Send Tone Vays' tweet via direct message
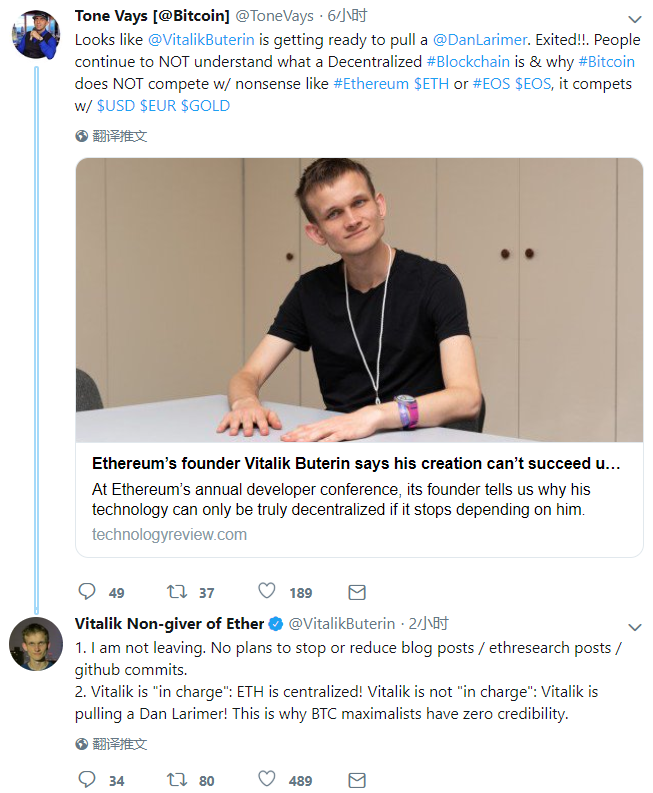653x793 pixels. 357,592
